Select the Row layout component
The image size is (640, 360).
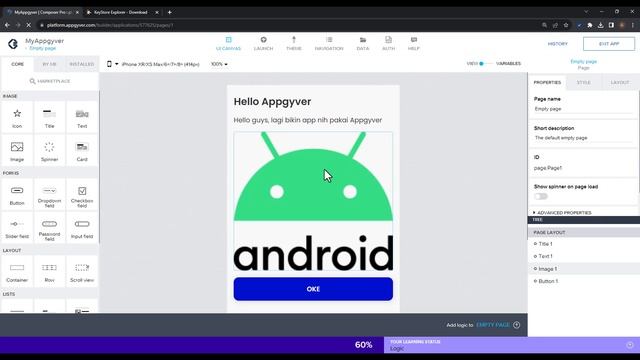pos(49,272)
